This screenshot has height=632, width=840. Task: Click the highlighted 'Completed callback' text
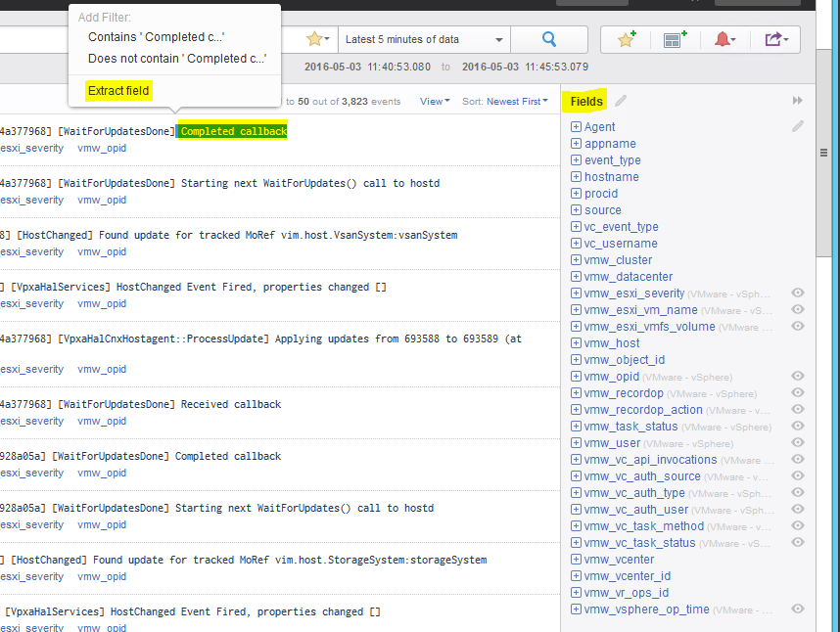tap(234, 131)
